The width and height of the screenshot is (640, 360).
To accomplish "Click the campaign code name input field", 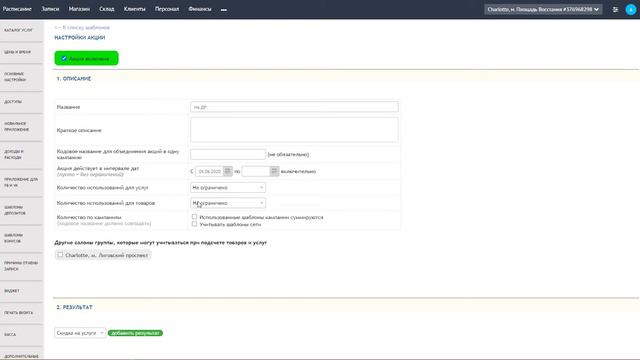I will pos(228,154).
